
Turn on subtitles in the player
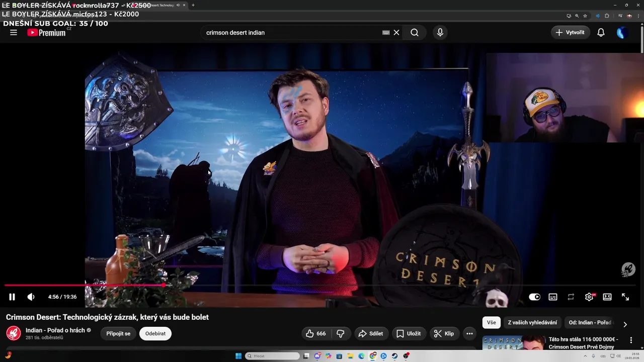coord(553,297)
